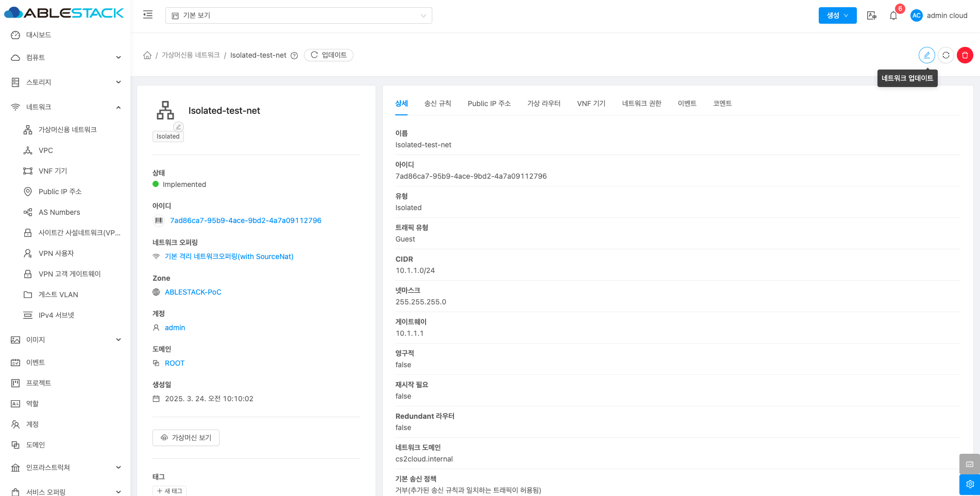Click the small edit icon under network image
The width and height of the screenshot is (980, 496).
(x=178, y=127)
